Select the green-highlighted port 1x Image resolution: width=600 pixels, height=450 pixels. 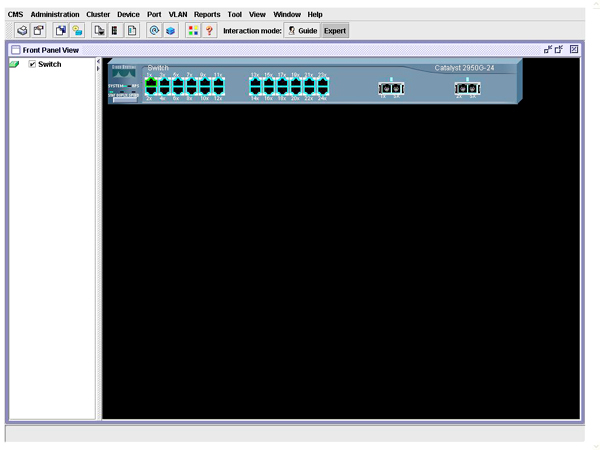point(151,82)
